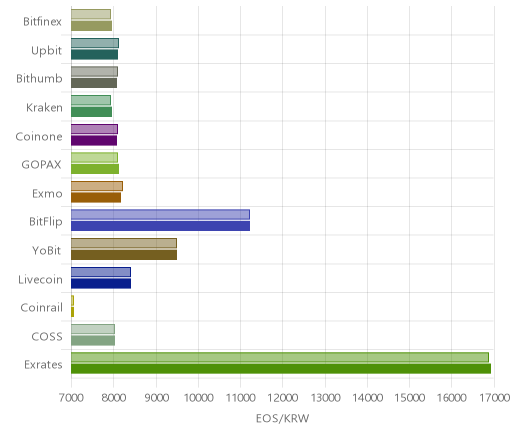Image resolution: width=512 pixels, height=436 pixels.
Task: Select the green Kraken lower bar
Action: click(91, 112)
